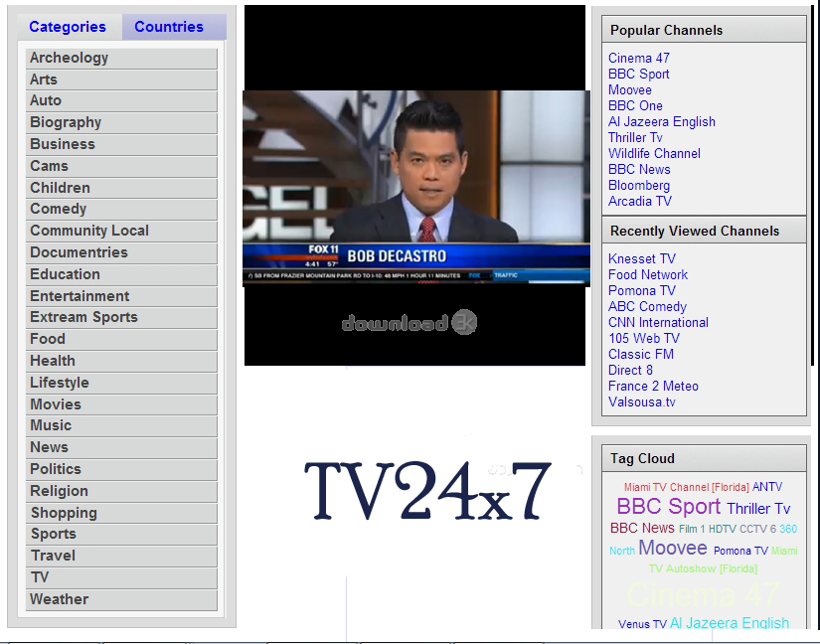Select the Sports category
The height and width of the screenshot is (644, 820).
(121, 535)
